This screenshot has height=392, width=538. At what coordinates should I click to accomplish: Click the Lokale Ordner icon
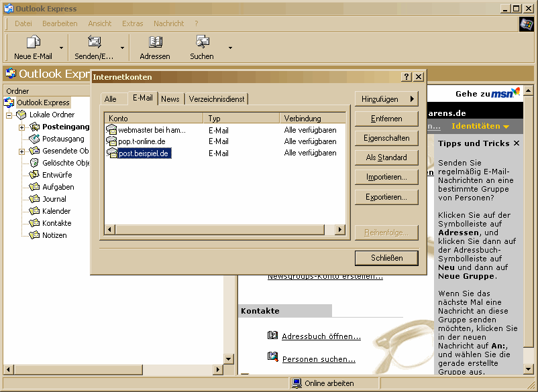click(x=21, y=115)
